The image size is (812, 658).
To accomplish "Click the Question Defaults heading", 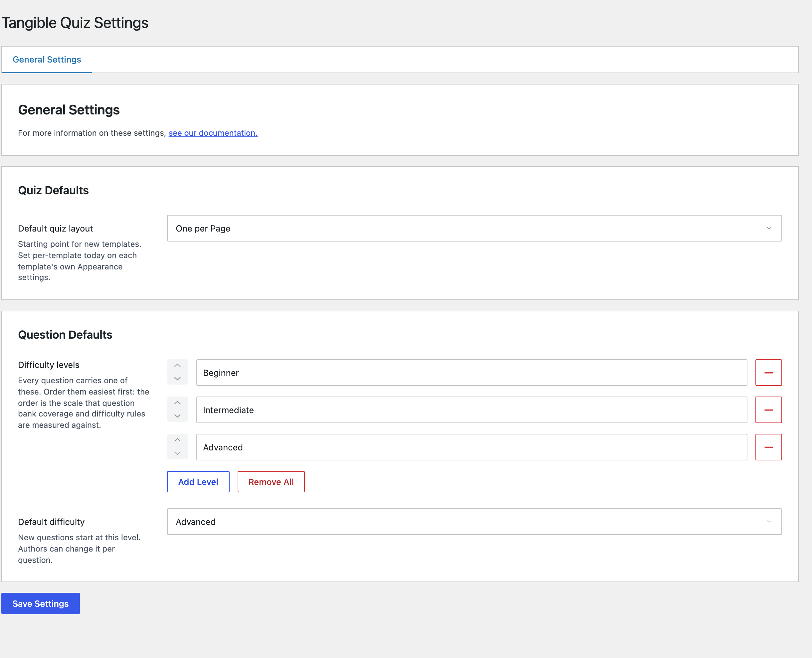I will tap(65, 335).
